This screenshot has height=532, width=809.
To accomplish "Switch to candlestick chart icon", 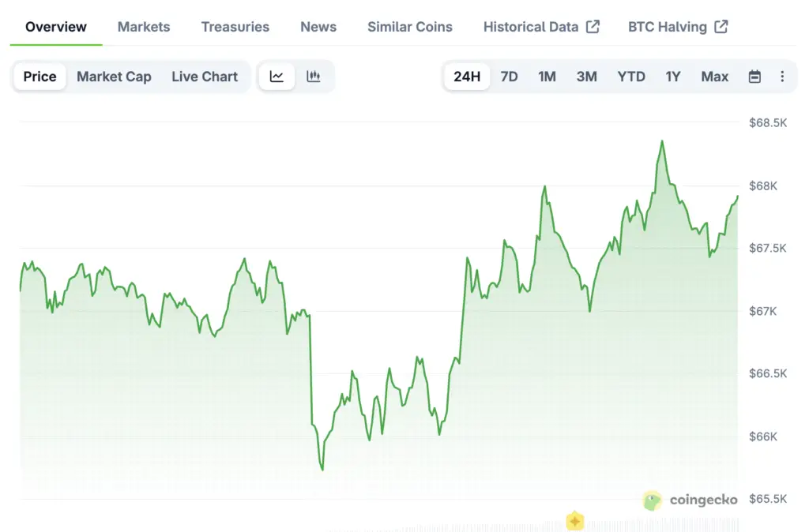I will click(x=314, y=77).
